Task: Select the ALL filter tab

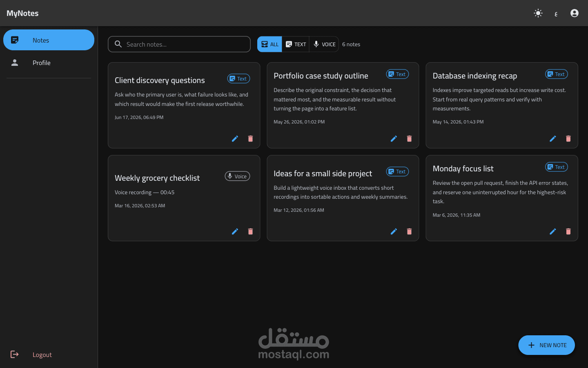Action: point(269,44)
